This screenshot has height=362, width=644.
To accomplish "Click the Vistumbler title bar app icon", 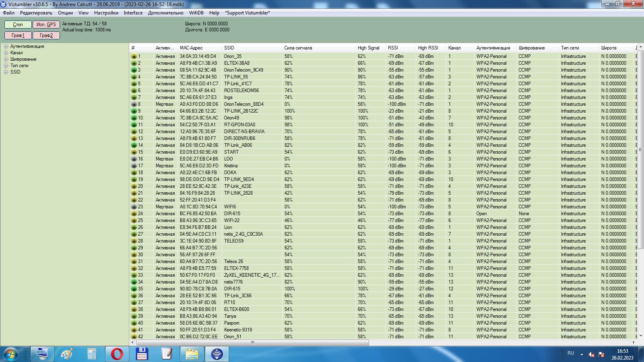I will click(4, 4).
